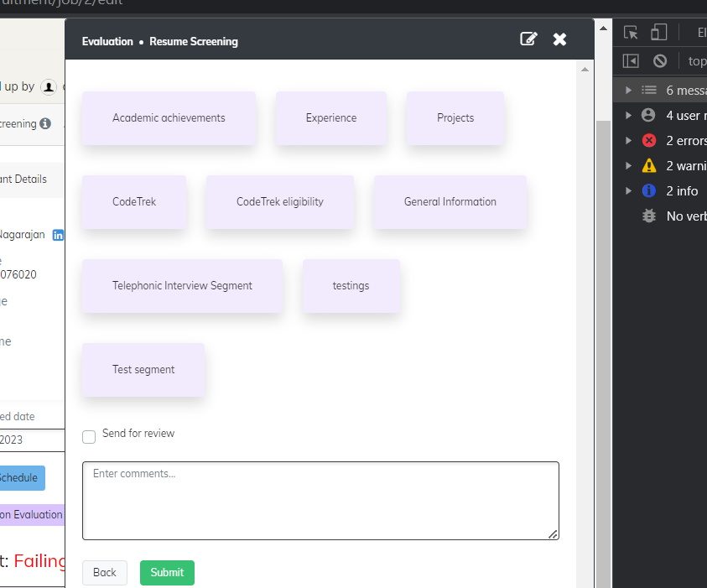Select the CodeTrek eligibility card
The width and height of the screenshot is (707, 588).
[x=279, y=202]
